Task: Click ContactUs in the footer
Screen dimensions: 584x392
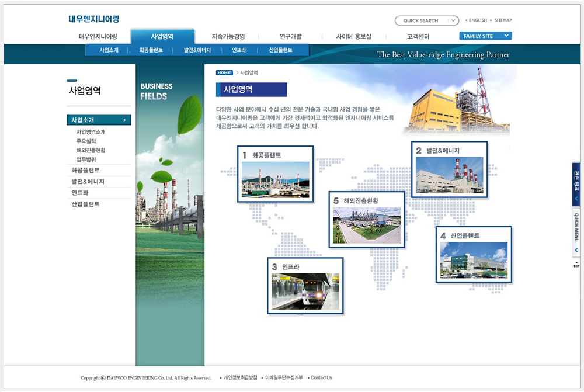Action: 321,378
